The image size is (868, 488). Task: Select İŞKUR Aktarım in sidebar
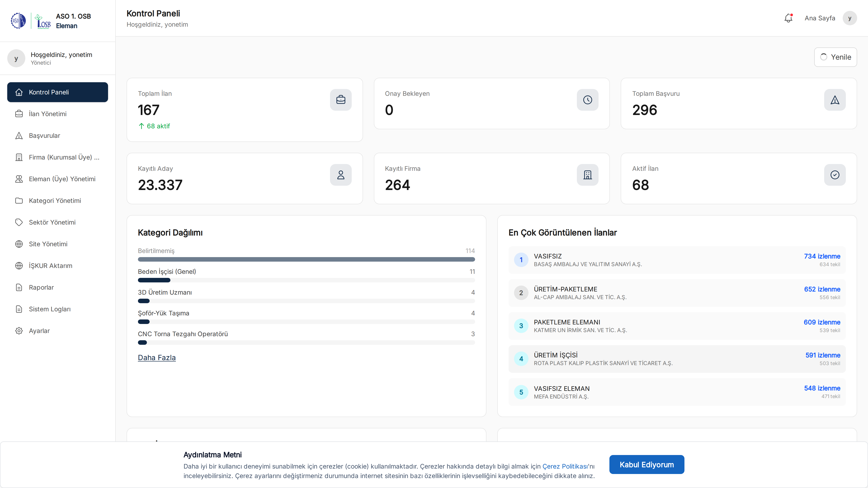pyautogui.click(x=50, y=266)
